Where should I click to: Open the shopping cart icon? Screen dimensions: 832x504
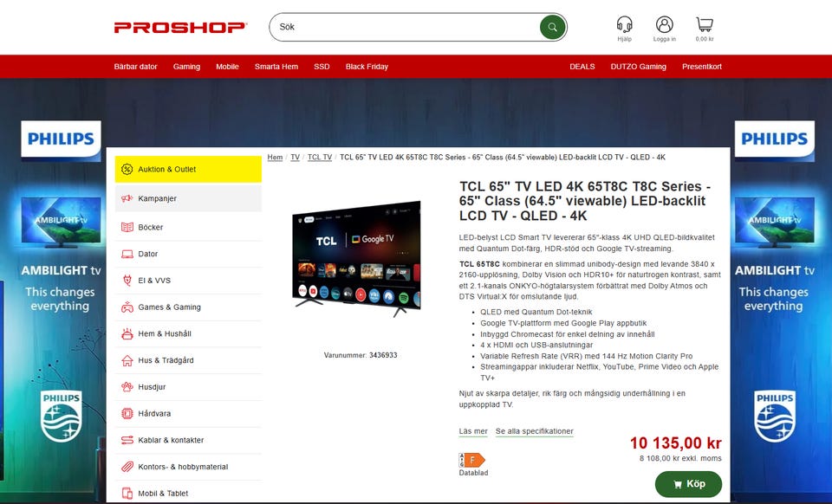[704, 24]
